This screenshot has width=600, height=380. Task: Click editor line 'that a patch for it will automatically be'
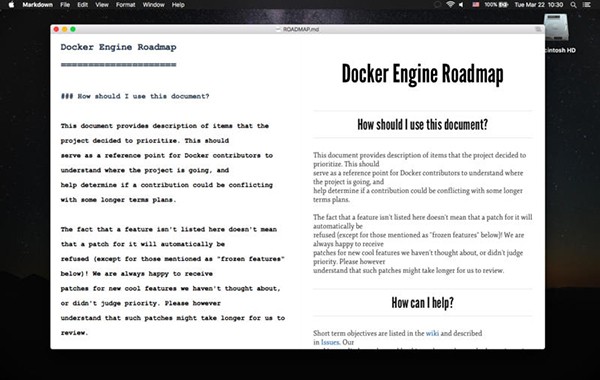tap(143, 244)
